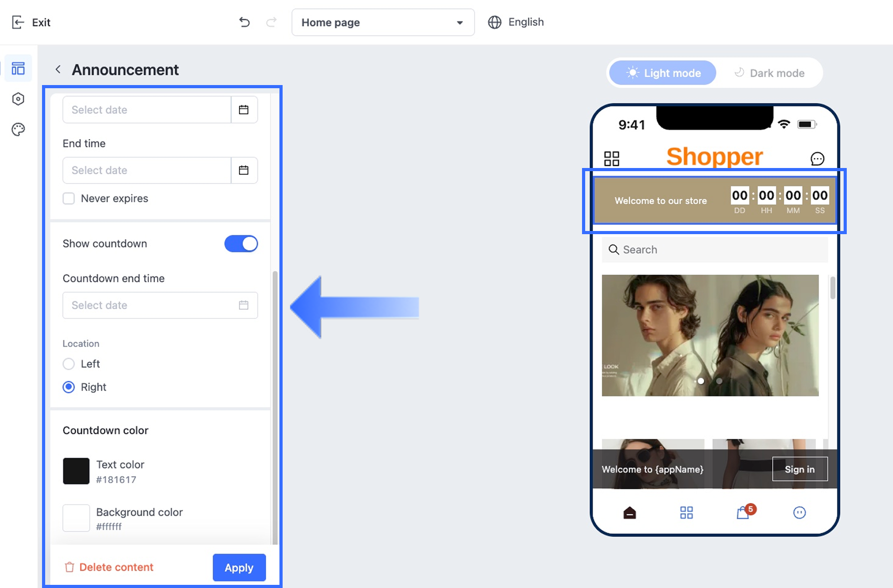Switch preview to Light mode
The height and width of the screenshot is (588, 893).
(x=663, y=73)
